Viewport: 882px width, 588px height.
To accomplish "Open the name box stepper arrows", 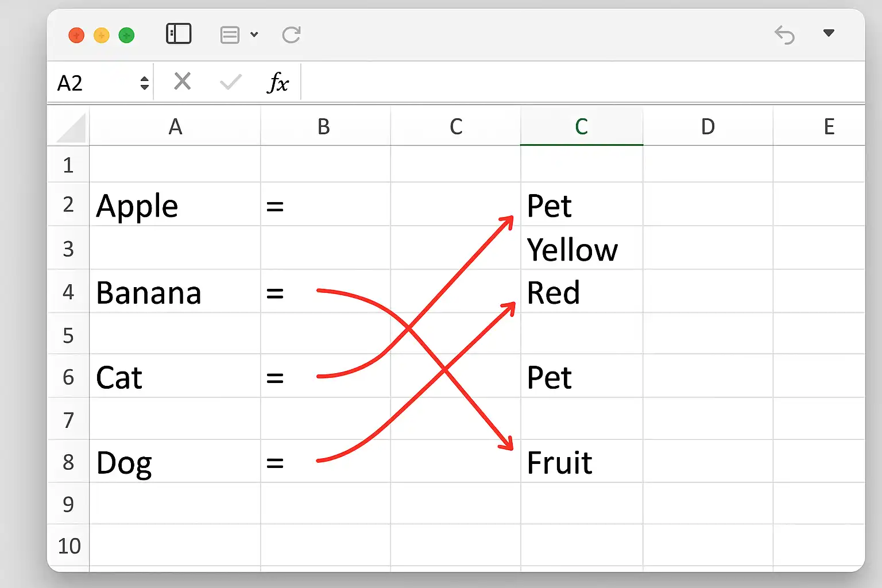I will tap(145, 83).
